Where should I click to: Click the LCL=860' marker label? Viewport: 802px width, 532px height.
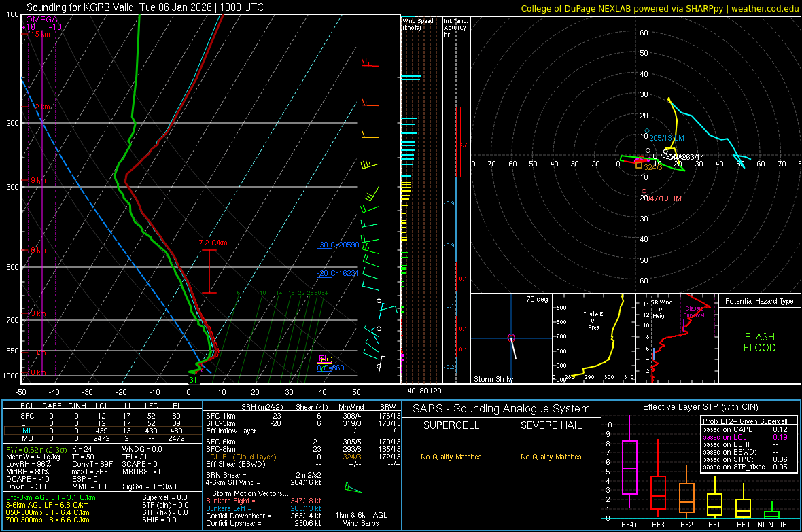(331, 368)
